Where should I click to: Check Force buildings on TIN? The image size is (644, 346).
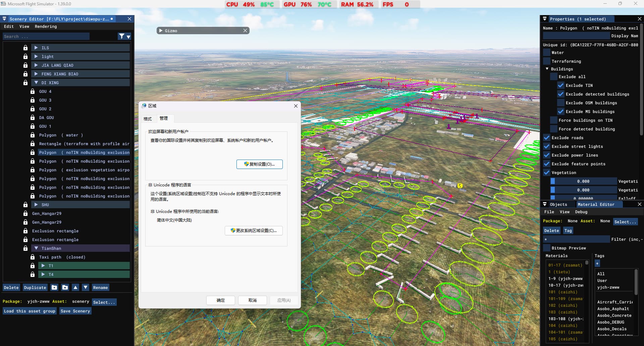(554, 120)
